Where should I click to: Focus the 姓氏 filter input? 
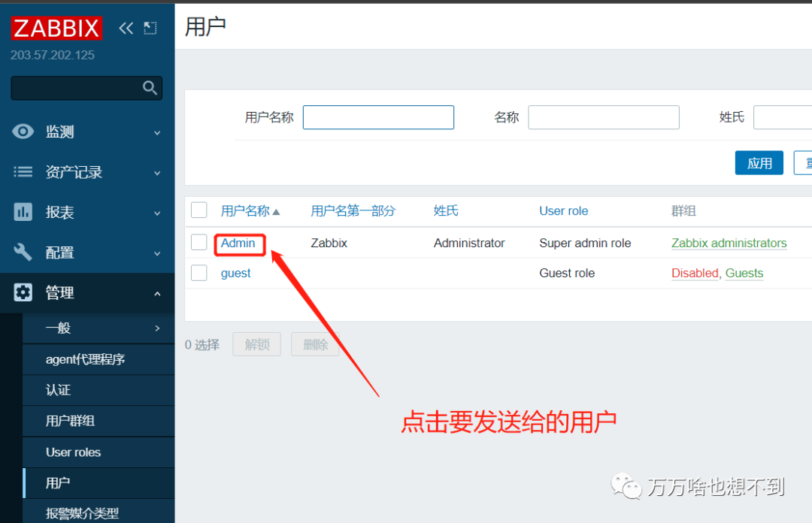pos(783,117)
